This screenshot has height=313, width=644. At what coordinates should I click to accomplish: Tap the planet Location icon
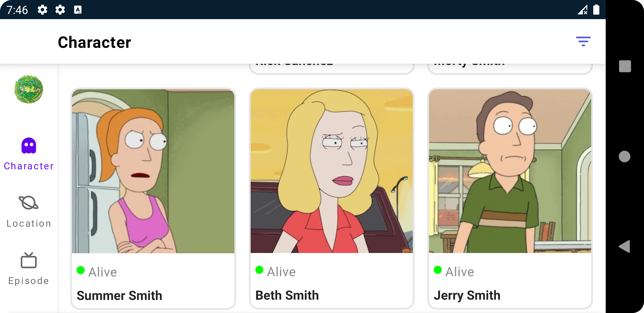[29, 203]
